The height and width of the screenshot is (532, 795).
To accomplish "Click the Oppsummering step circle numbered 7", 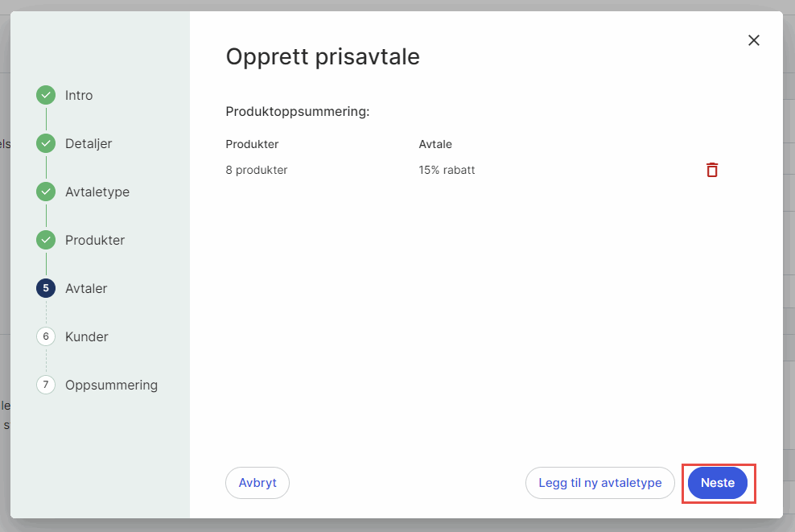I will tap(46, 385).
